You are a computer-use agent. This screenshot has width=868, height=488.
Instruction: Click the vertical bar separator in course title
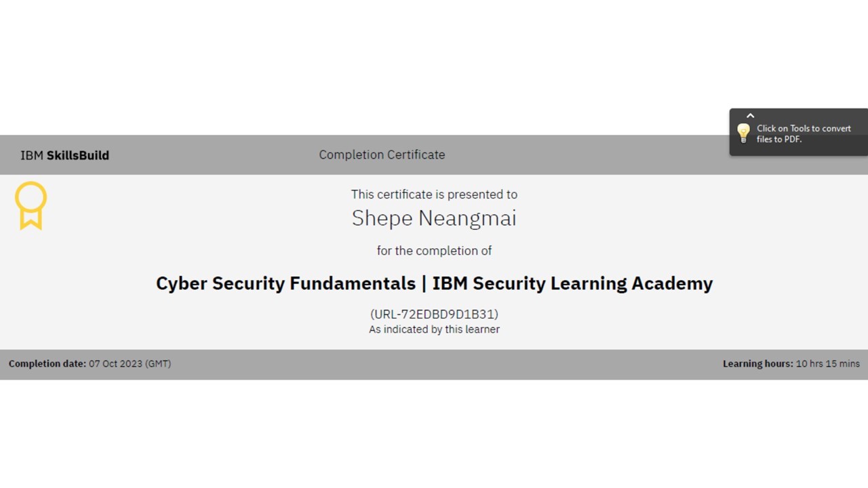click(x=424, y=283)
